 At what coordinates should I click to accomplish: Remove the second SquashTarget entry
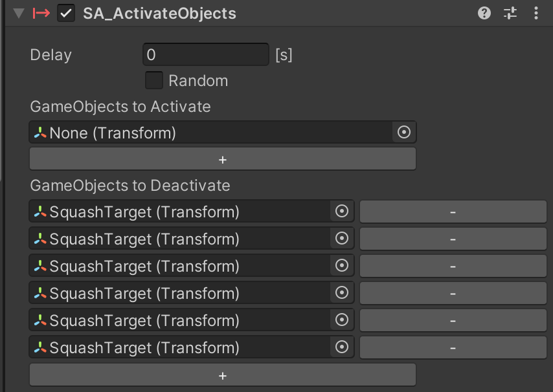point(453,239)
